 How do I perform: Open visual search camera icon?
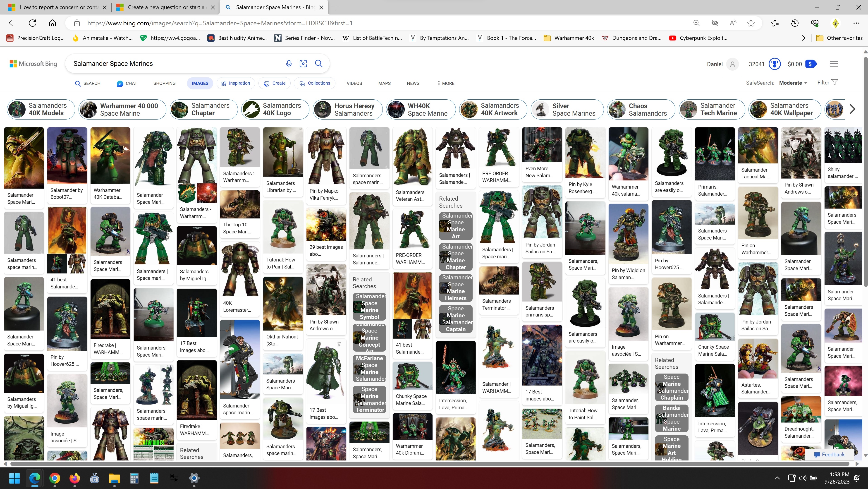pyautogui.click(x=303, y=64)
